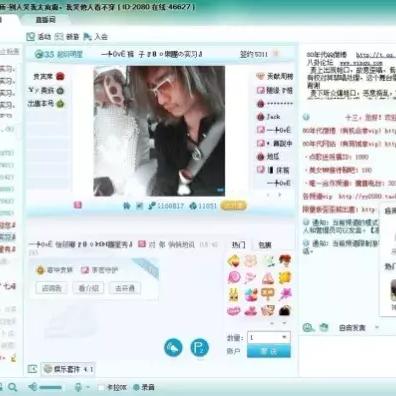Select the red-haired girl gift icon
396x396 pixels.
[285, 261]
